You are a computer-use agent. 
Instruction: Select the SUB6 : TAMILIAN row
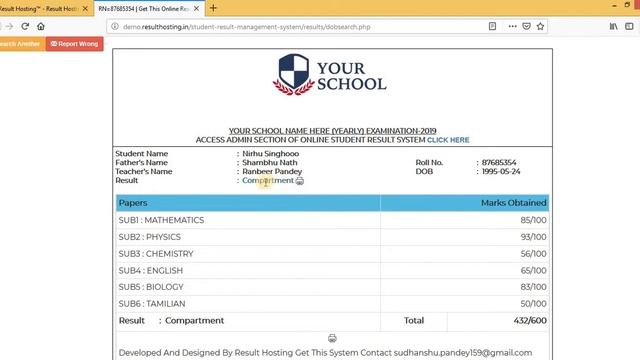point(333,304)
